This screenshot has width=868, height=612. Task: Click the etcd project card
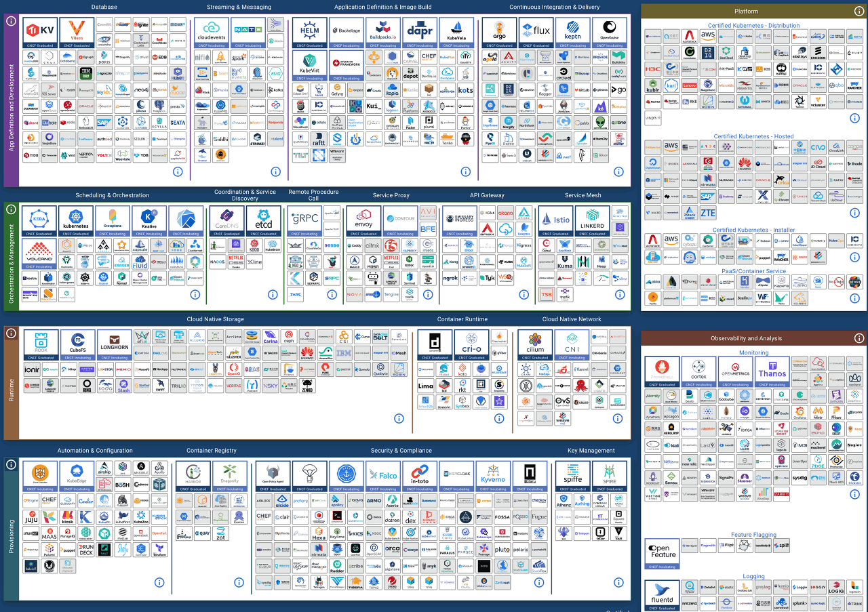[263, 221]
